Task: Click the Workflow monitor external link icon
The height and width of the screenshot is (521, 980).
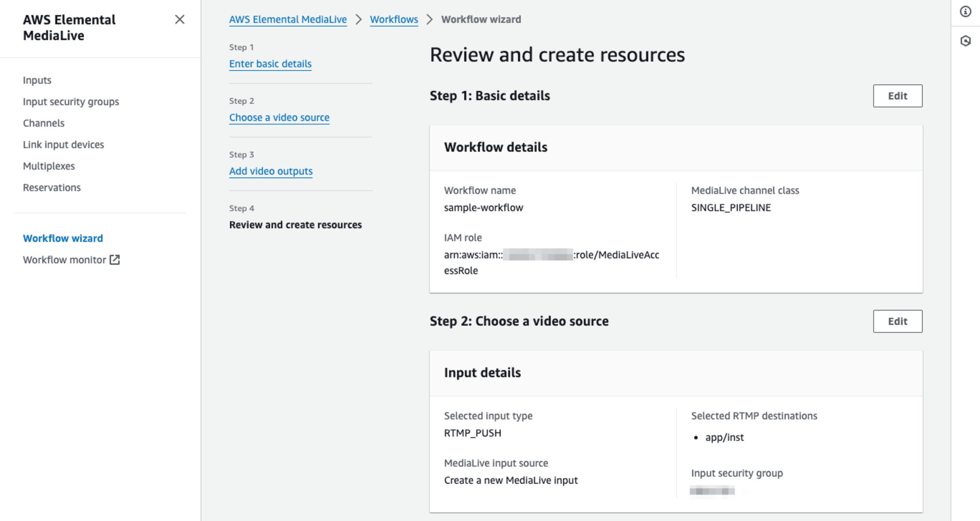Action: coord(115,260)
